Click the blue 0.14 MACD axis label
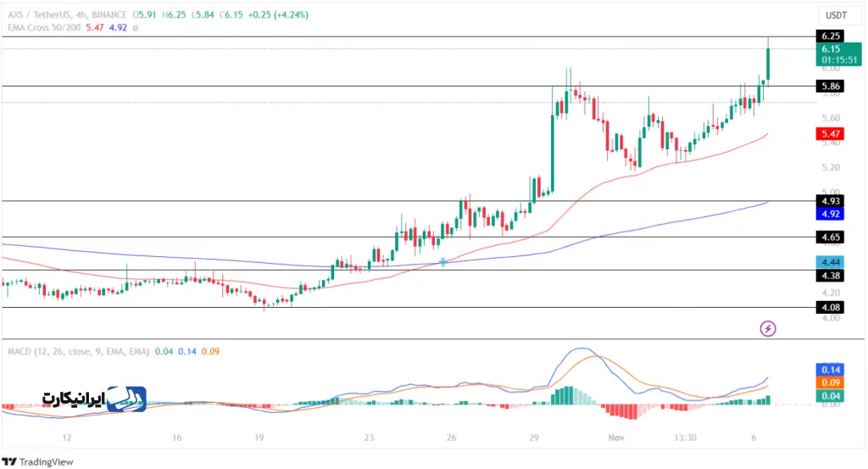 coord(831,369)
